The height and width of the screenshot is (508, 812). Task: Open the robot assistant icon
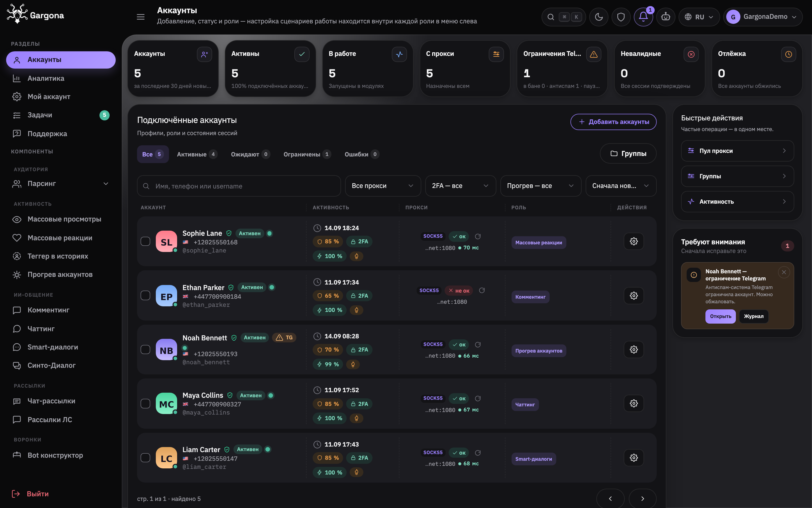click(x=666, y=17)
